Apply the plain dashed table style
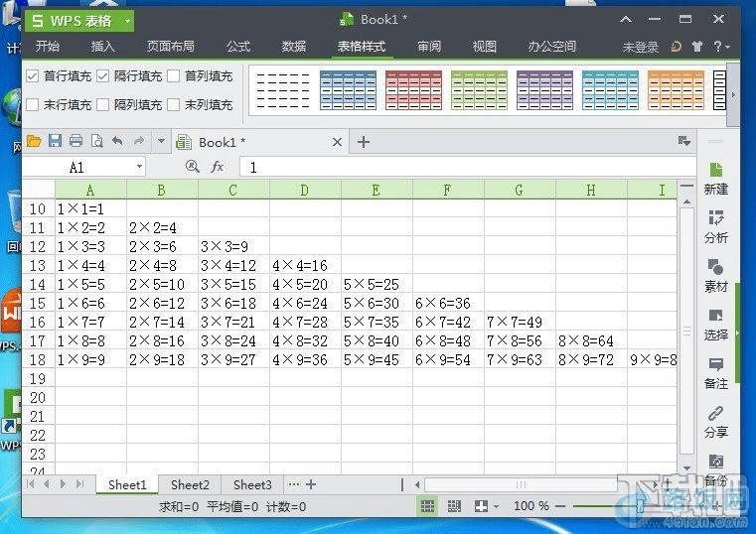This screenshot has height=534, width=756. pyautogui.click(x=282, y=90)
